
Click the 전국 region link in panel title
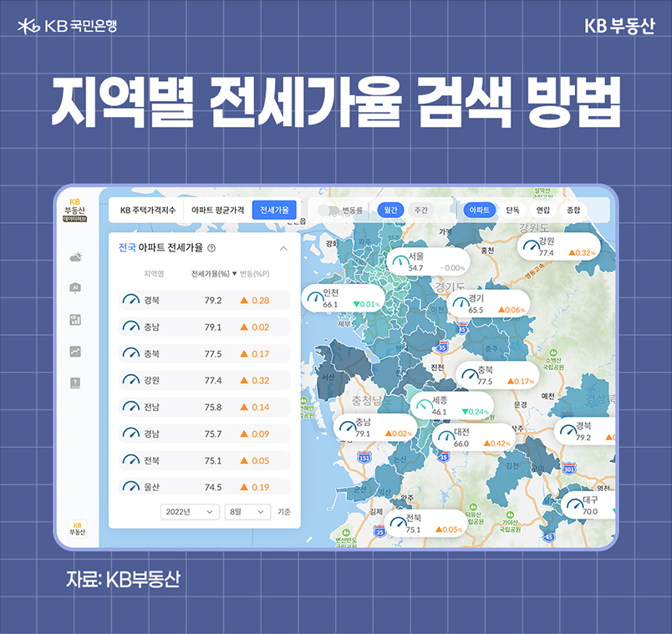127,247
